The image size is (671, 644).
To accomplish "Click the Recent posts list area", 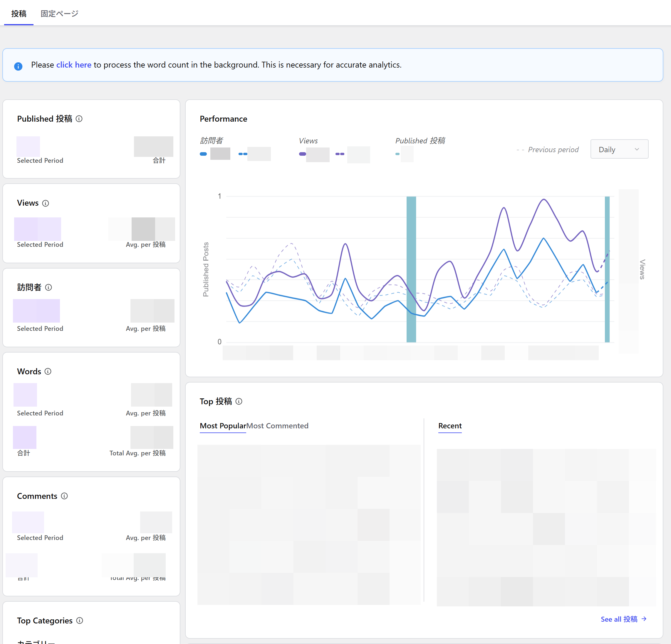I will (546, 527).
